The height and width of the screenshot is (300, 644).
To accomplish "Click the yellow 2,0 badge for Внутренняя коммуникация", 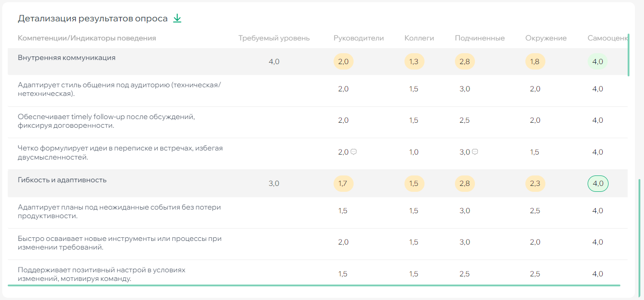I will click(x=344, y=61).
